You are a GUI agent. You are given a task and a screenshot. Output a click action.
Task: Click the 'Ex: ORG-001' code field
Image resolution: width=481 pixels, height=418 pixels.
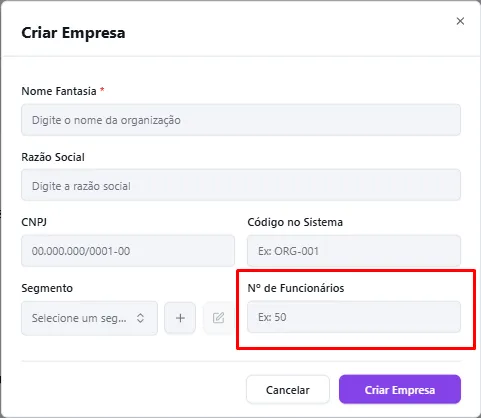coord(354,251)
